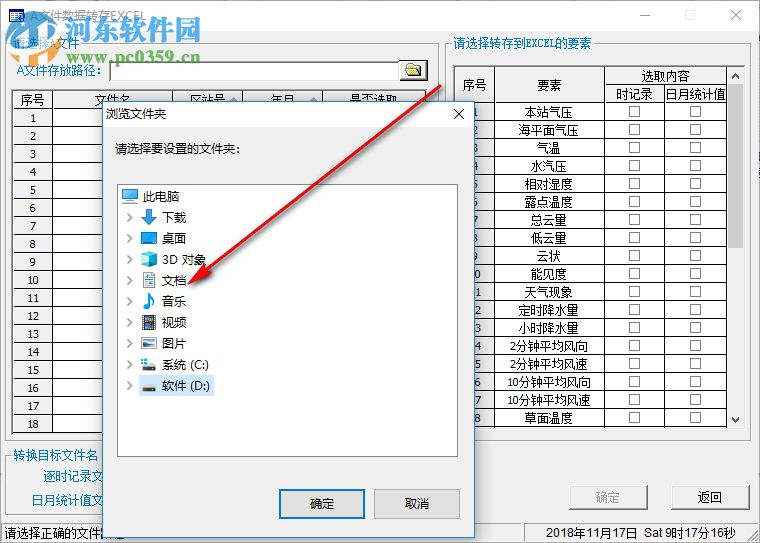
Task: Click the date time status bar entry
Action: point(640,533)
